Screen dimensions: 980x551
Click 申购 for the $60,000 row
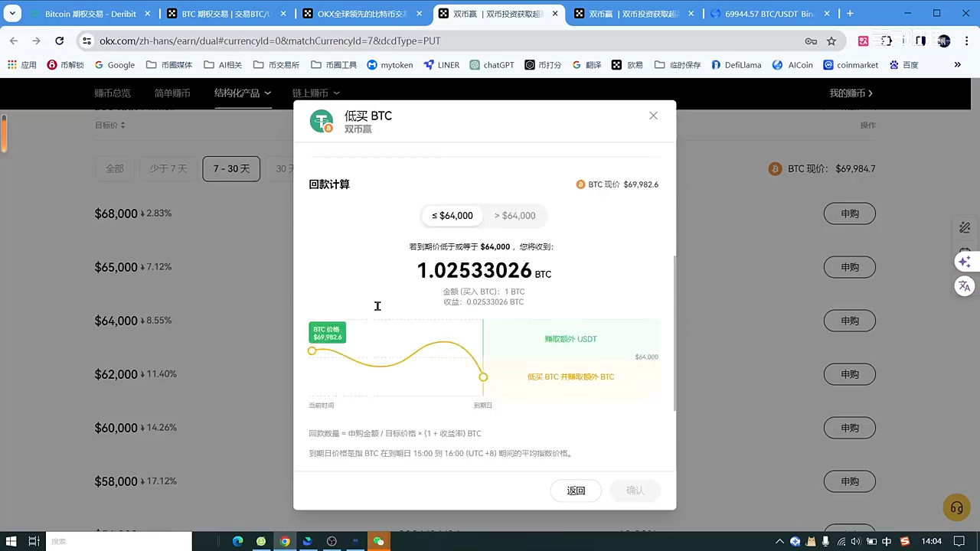pyautogui.click(x=850, y=428)
